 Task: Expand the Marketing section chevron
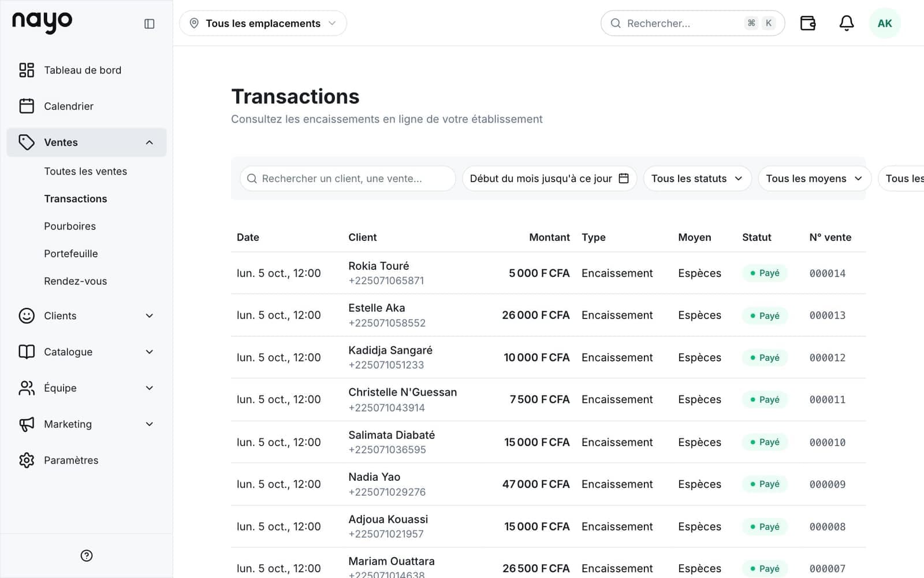150,424
